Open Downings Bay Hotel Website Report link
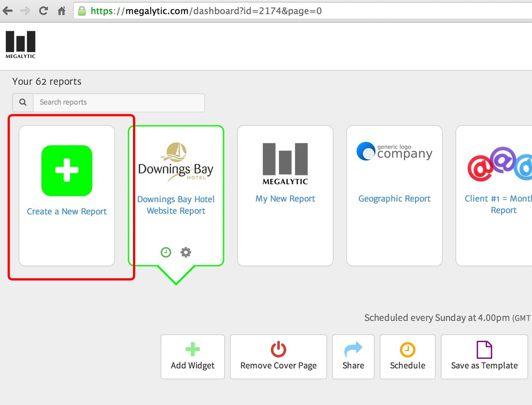 click(x=176, y=205)
